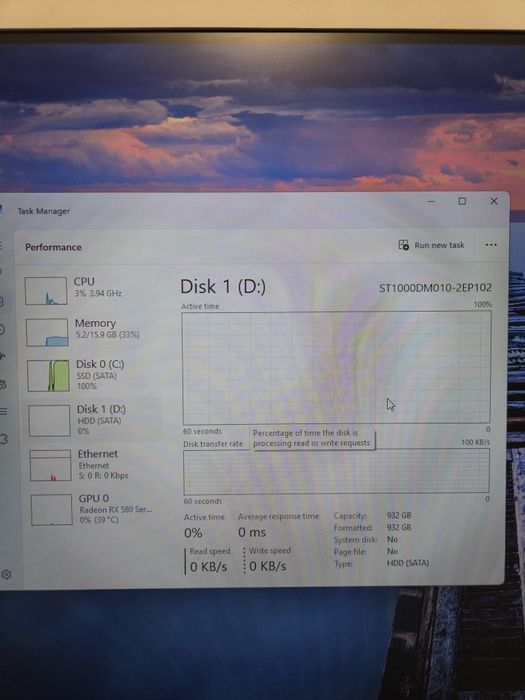
Task: Minimize the Task Manager window
Action: (x=431, y=202)
